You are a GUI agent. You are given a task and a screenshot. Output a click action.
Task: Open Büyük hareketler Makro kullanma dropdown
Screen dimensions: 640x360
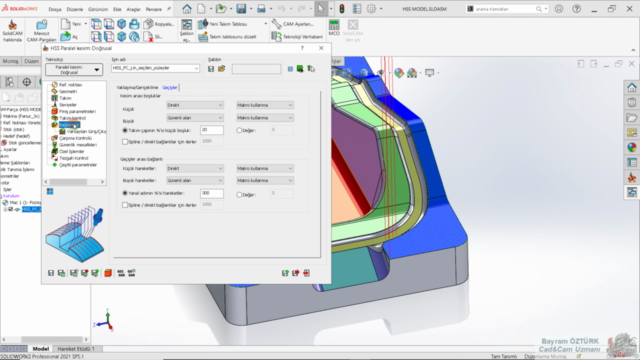click(265, 180)
